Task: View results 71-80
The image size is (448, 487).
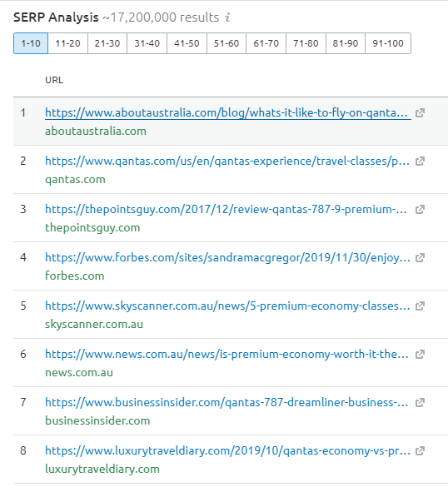Action: (306, 43)
